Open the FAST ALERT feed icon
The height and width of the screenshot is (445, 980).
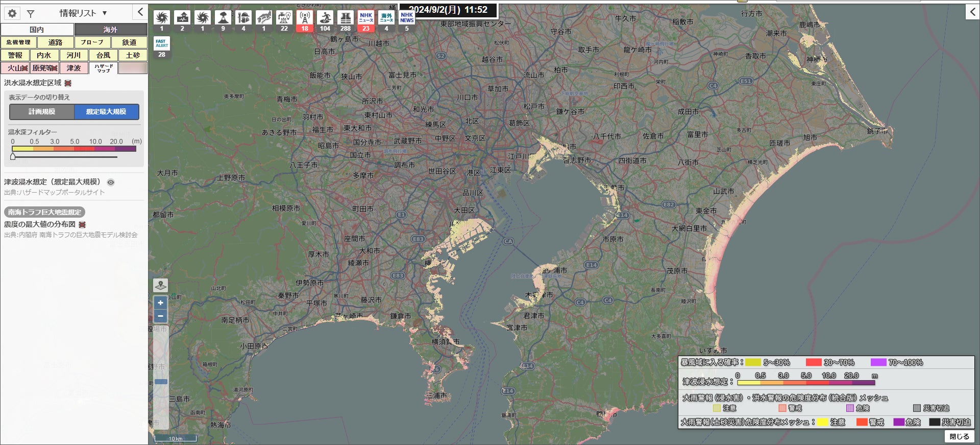point(162,43)
